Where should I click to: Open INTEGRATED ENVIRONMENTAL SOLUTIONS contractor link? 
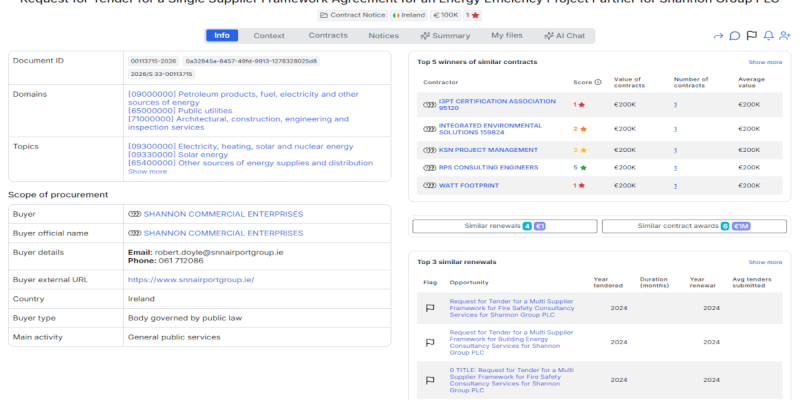tap(490, 129)
